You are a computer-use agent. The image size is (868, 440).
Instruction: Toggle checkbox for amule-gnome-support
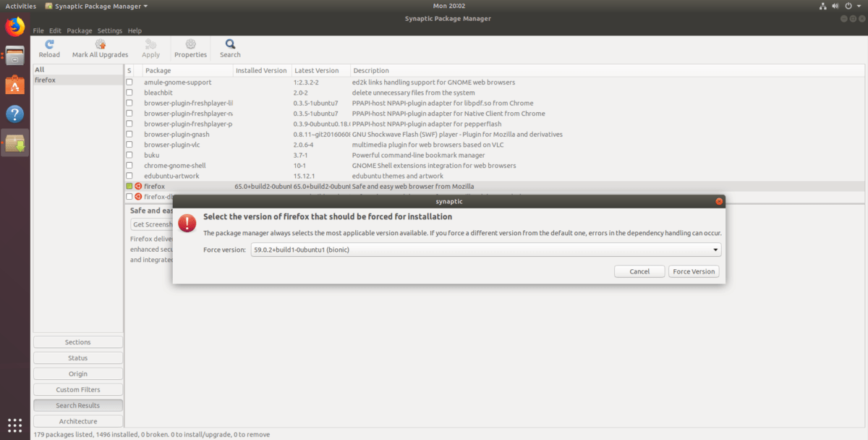click(129, 82)
